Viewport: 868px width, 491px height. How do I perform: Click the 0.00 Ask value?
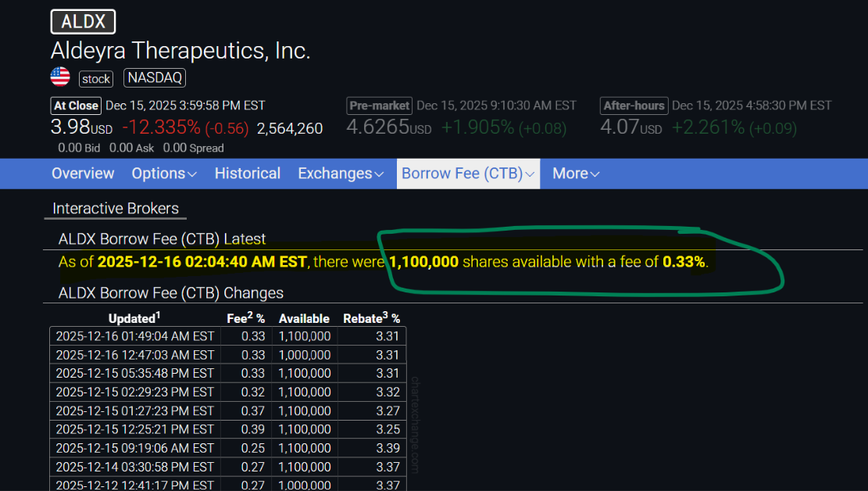click(x=131, y=148)
